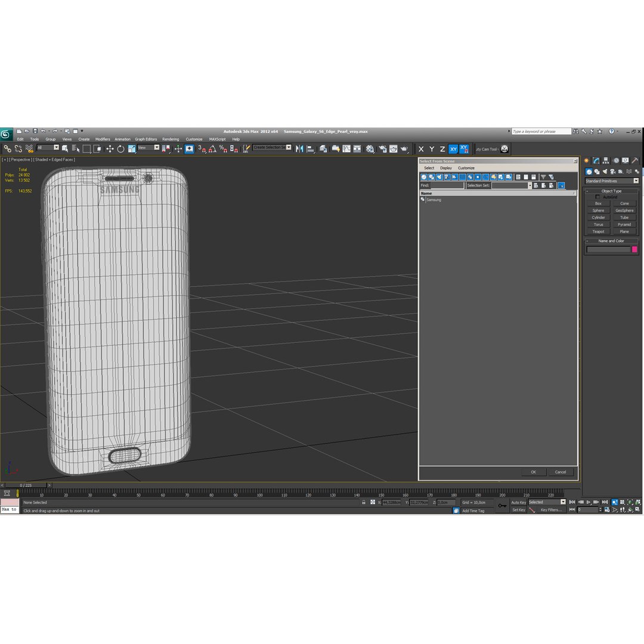Image resolution: width=644 pixels, height=644 pixels.
Task: Click Cancel in Select From Scene dialog
Action: pos(560,472)
